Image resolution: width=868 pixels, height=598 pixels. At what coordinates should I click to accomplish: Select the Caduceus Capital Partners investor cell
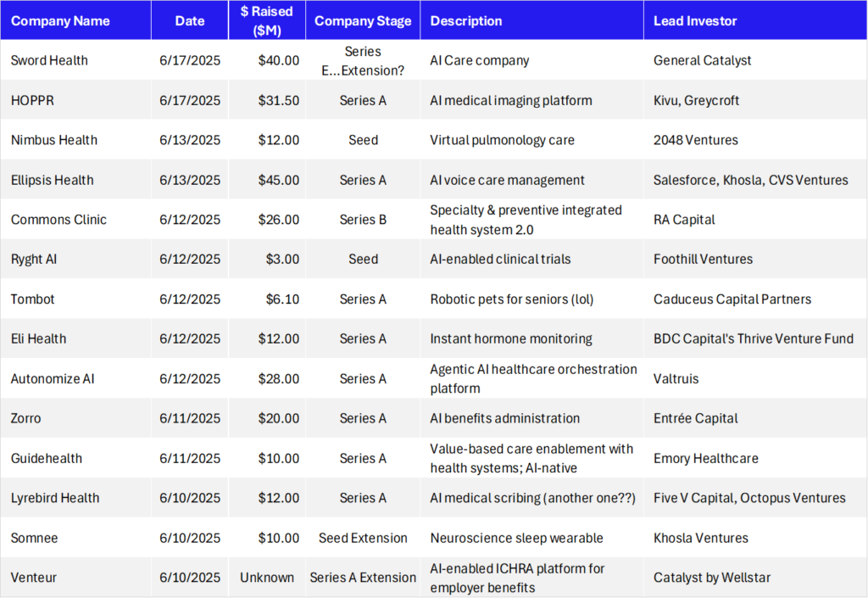coord(755,299)
